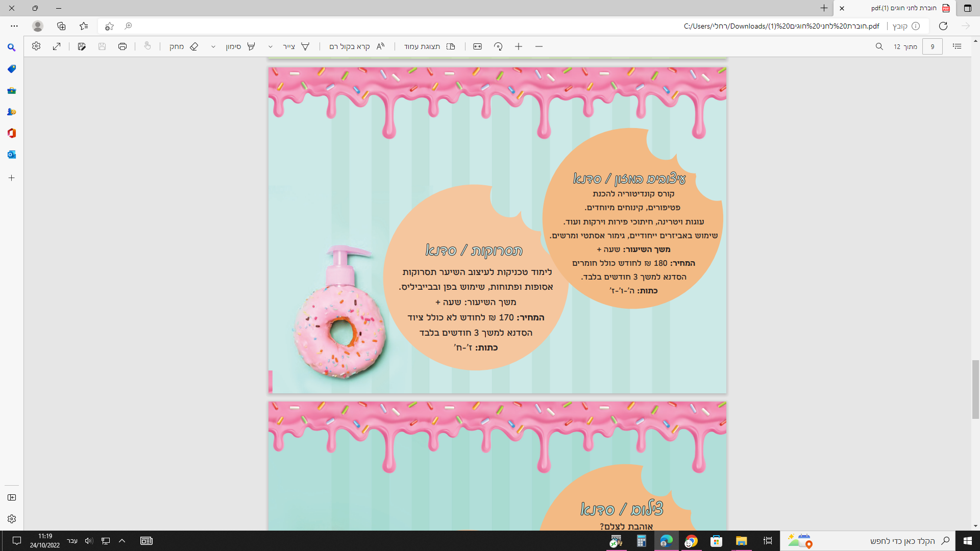
Task: Zoom out with the minus icon
Action: pos(539,46)
